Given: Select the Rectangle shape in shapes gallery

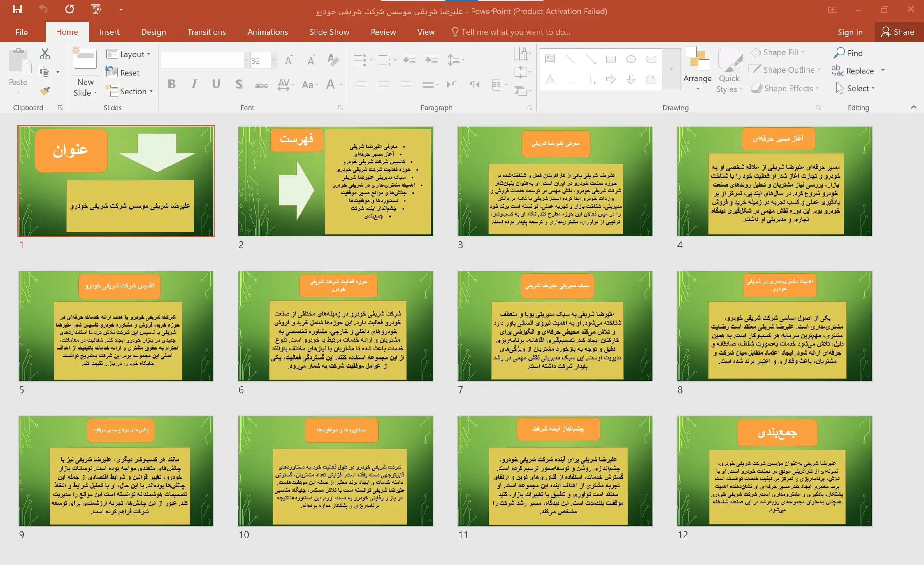Looking at the screenshot, I should pyautogui.click(x=611, y=59).
